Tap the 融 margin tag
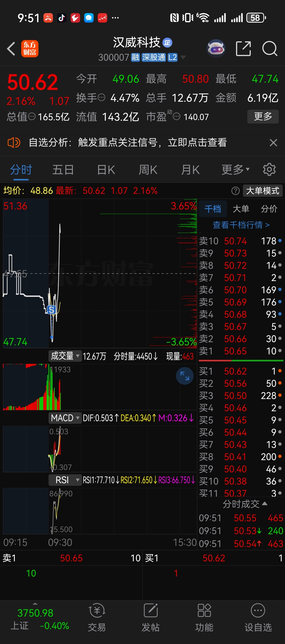Image resolution: width=285 pixels, height=644 pixels. (135, 57)
